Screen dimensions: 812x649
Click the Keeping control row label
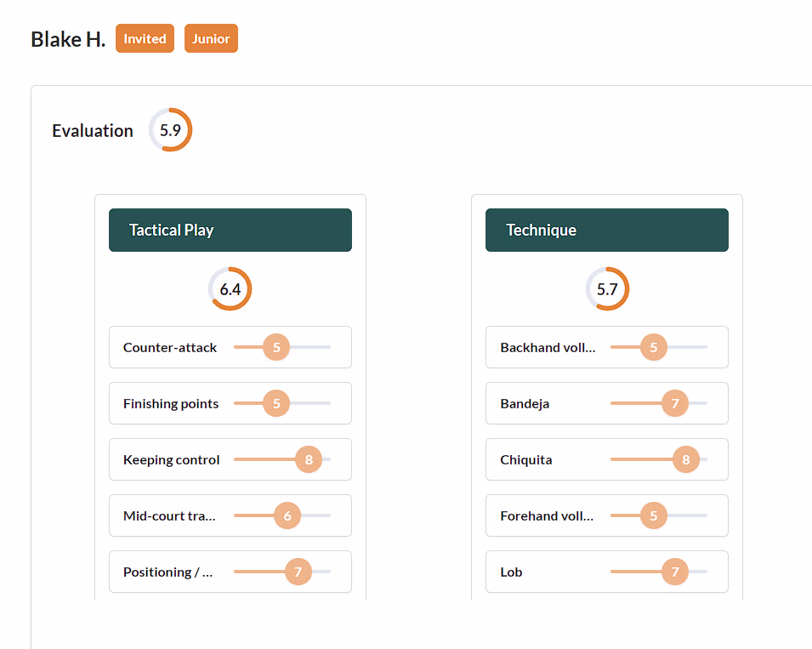(x=171, y=459)
